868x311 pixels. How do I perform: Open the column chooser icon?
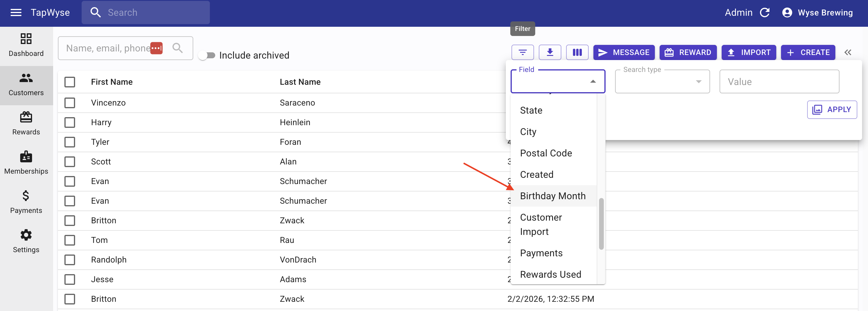[x=577, y=52]
